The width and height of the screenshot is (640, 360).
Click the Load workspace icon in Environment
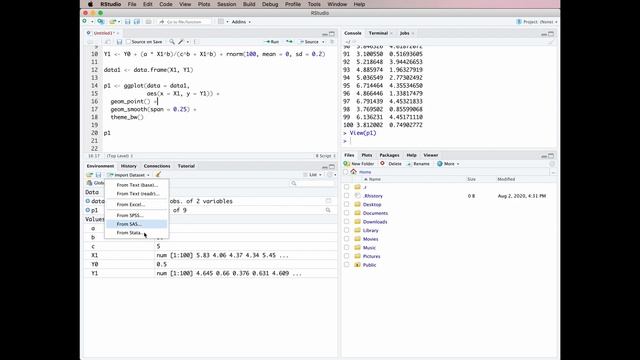pos(89,175)
